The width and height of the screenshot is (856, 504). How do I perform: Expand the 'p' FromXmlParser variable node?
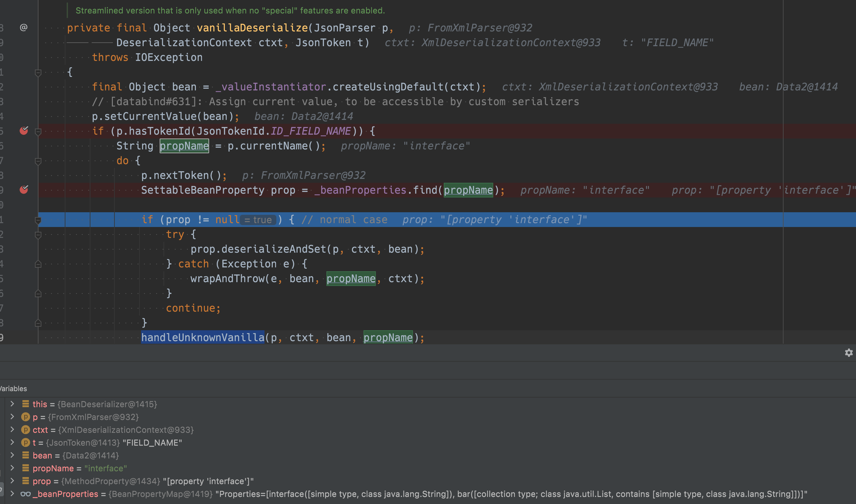click(x=12, y=417)
